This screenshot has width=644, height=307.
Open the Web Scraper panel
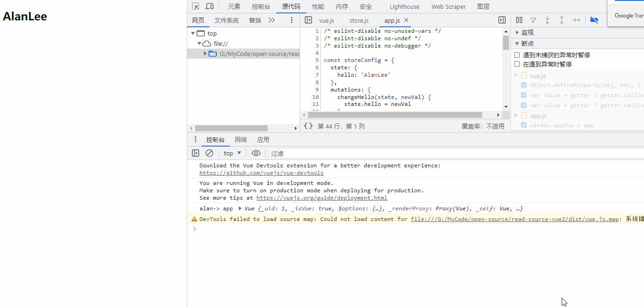pos(448,6)
